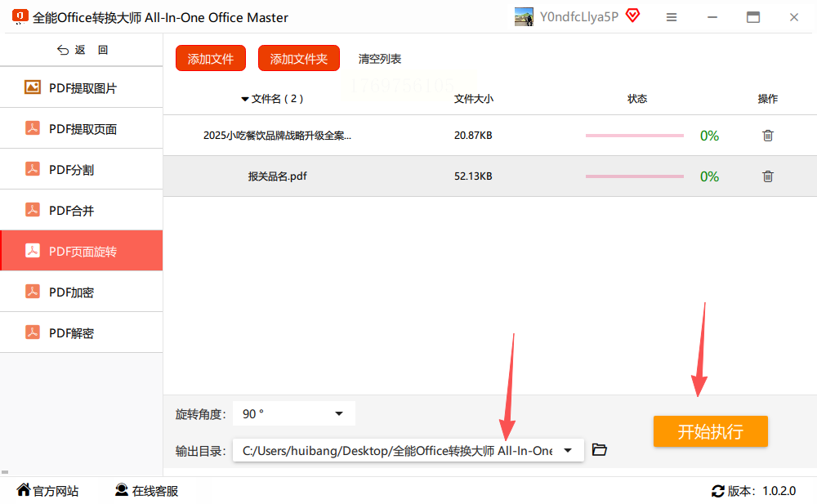
Task: Select file row 报关品名.pdf
Action: pos(489,176)
